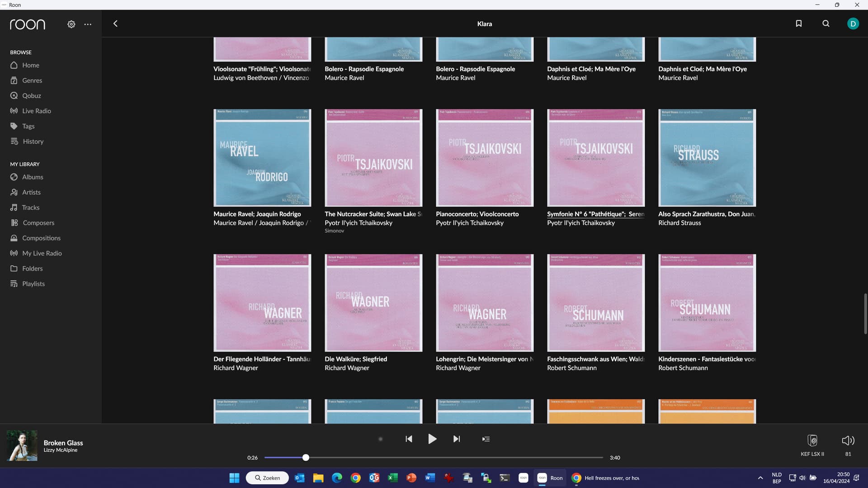Open Die Walküre; Siegfried album cover
The image size is (868, 488).
pyautogui.click(x=373, y=303)
